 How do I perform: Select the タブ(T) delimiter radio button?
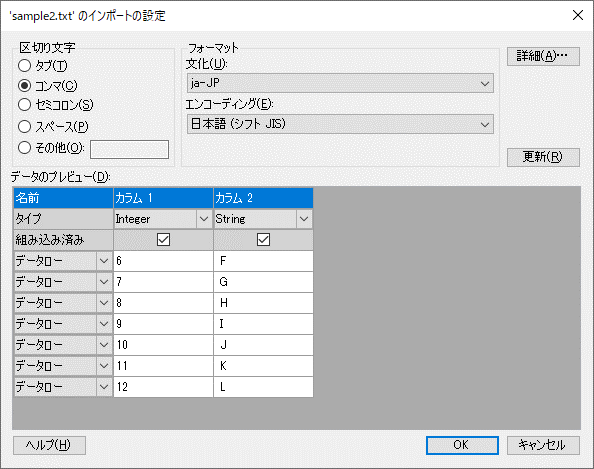(25, 66)
